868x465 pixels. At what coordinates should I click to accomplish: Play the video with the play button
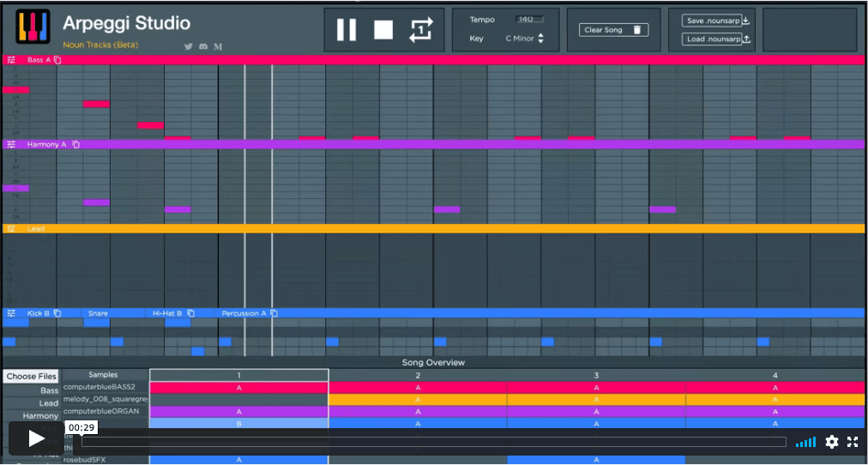pos(36,438)
